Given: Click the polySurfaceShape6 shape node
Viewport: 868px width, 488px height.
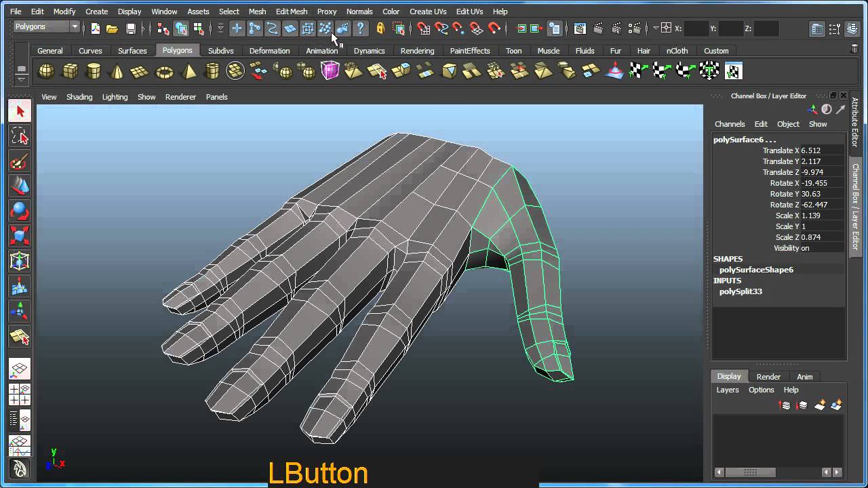Looking at the screenshot, I should tap(756, 270).
